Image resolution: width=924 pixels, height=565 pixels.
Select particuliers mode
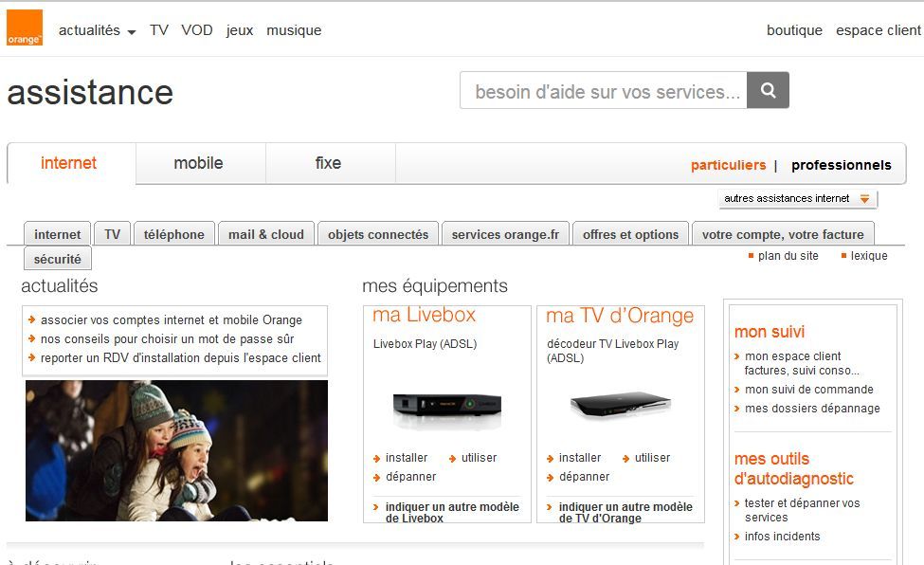click(x=729, y=165)
